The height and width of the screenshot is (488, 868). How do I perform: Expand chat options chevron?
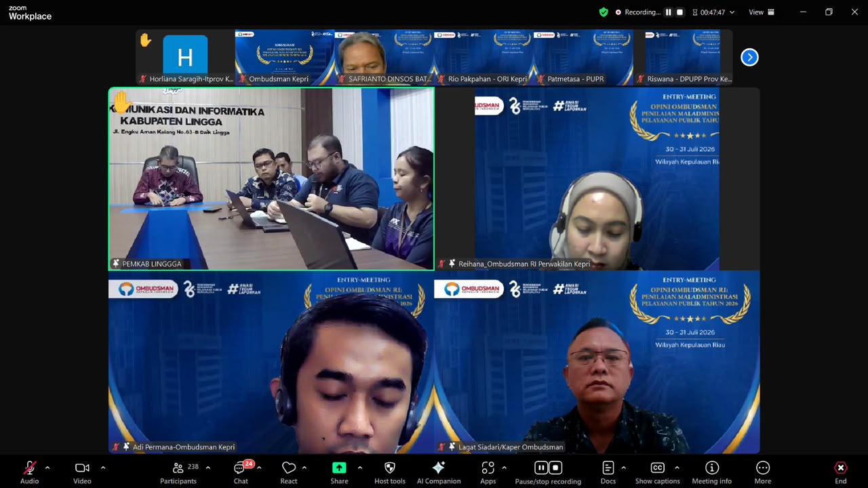click(259, 468)
